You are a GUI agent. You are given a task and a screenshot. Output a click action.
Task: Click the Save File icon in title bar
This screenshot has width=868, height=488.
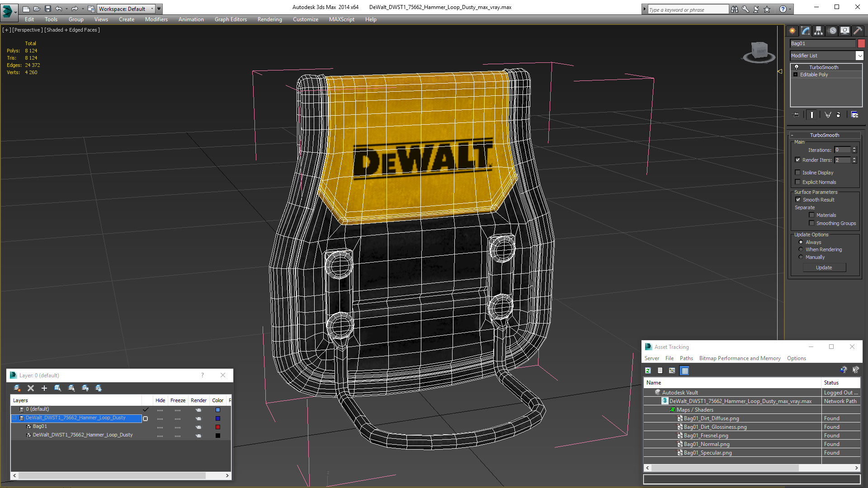click(x=48, y=9)
